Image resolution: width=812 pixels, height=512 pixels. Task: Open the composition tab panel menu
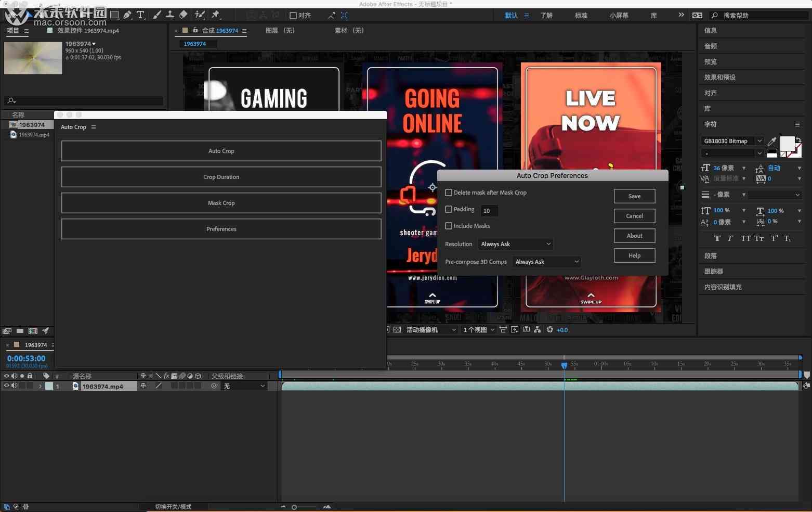244,31
